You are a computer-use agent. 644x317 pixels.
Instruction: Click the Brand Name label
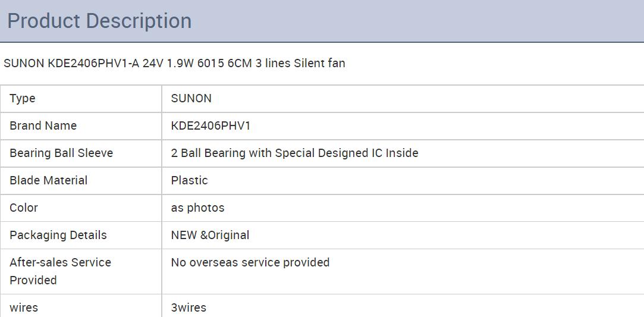click(43, 125)
